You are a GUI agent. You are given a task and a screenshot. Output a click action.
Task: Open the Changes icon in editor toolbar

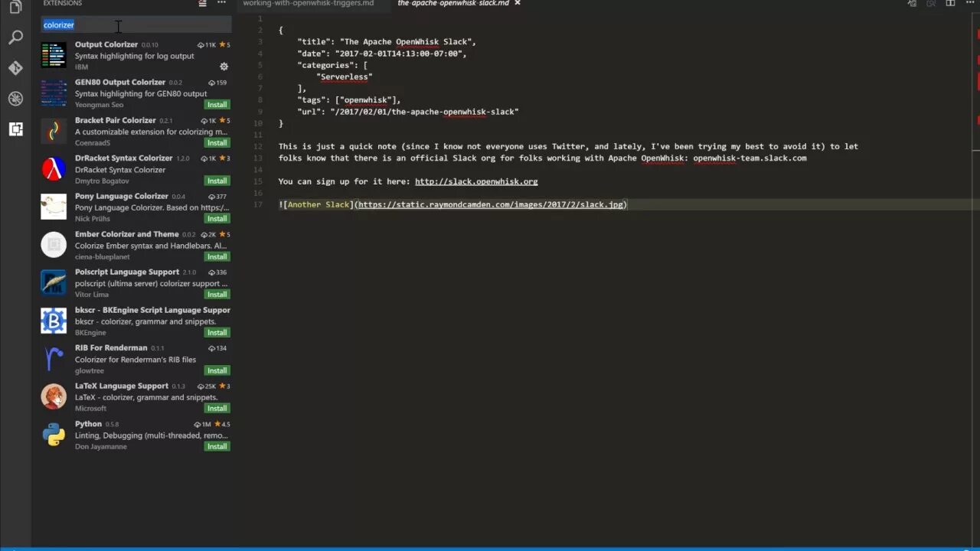(x=912, y=4)
